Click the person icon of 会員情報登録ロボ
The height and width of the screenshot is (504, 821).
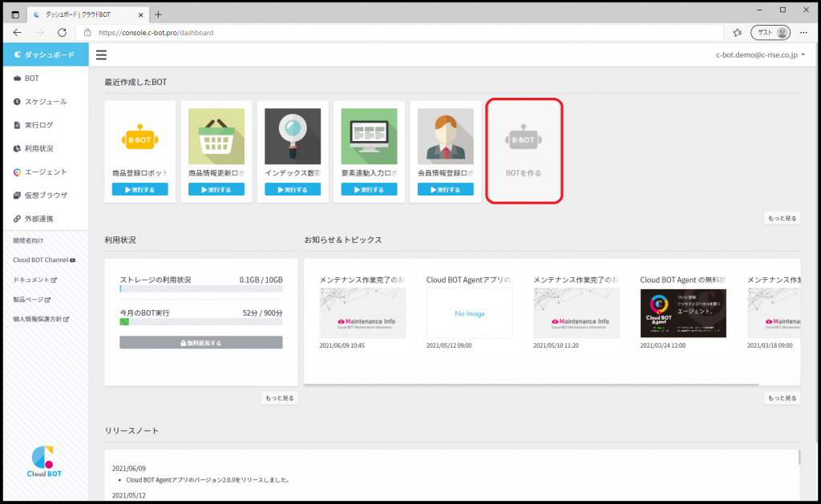pyautogui.click(x=446, y=136)
